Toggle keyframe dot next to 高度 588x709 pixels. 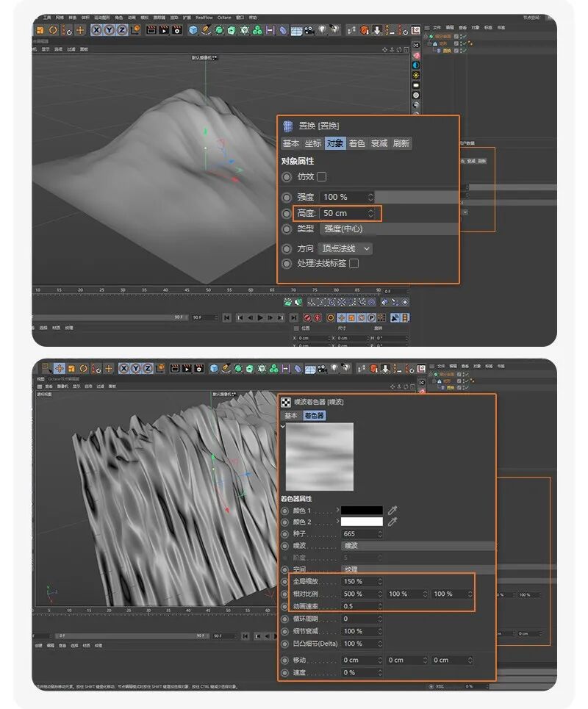click(x=287, y=213)
